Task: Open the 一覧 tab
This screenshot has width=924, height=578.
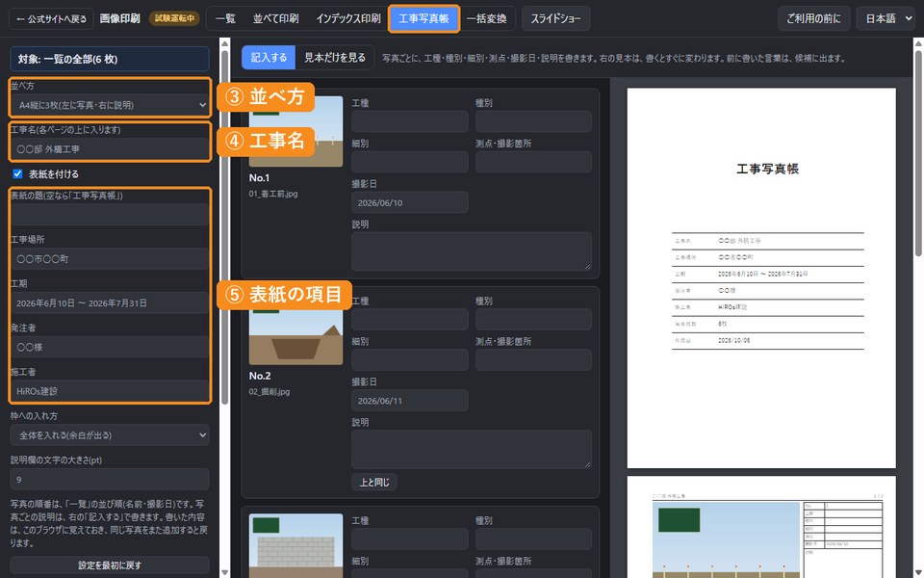Action: 225,19
